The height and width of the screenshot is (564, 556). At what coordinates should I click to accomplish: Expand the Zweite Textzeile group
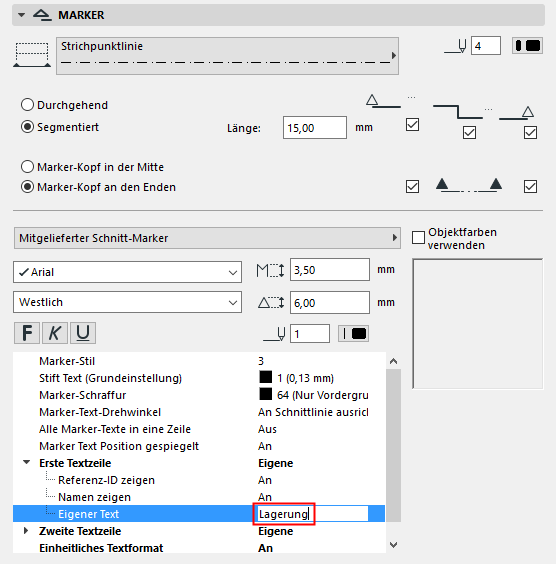[x=26, y=531]
